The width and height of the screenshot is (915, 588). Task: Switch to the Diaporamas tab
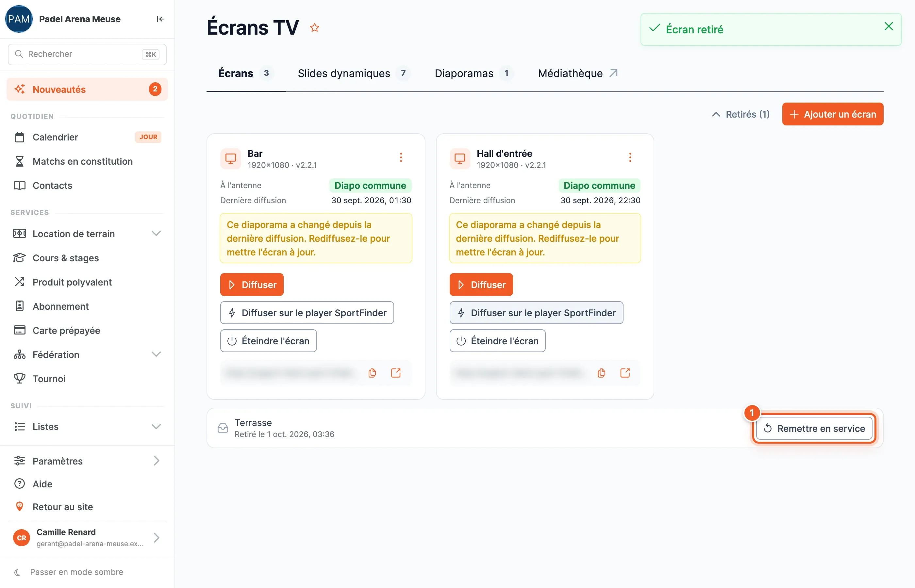[x=474, y=73]
